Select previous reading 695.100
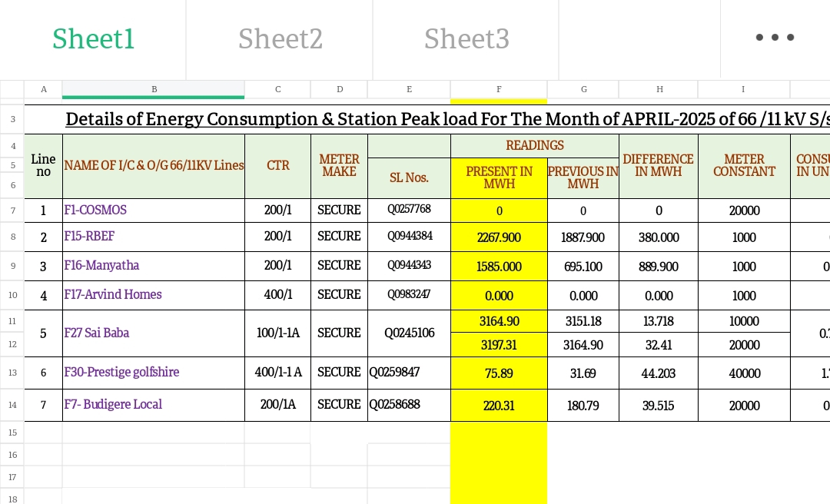 click(583, 267)
